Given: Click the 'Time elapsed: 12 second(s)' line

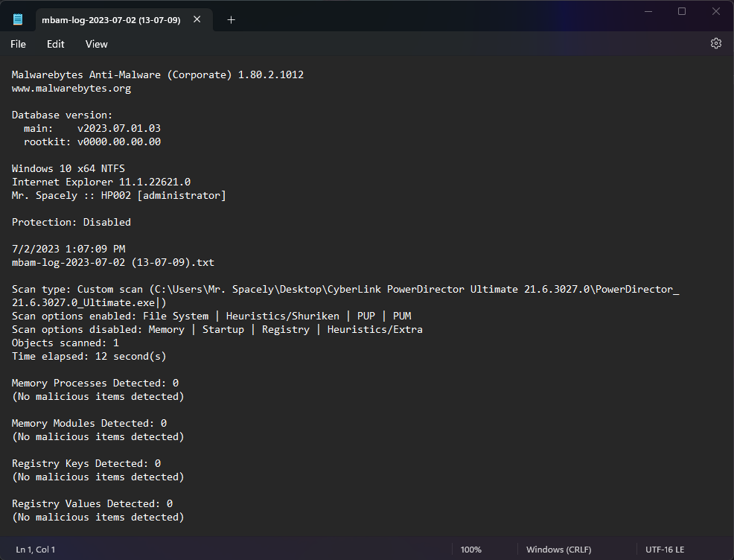Looking at the screenshot, I should click(x=89, y=356).
